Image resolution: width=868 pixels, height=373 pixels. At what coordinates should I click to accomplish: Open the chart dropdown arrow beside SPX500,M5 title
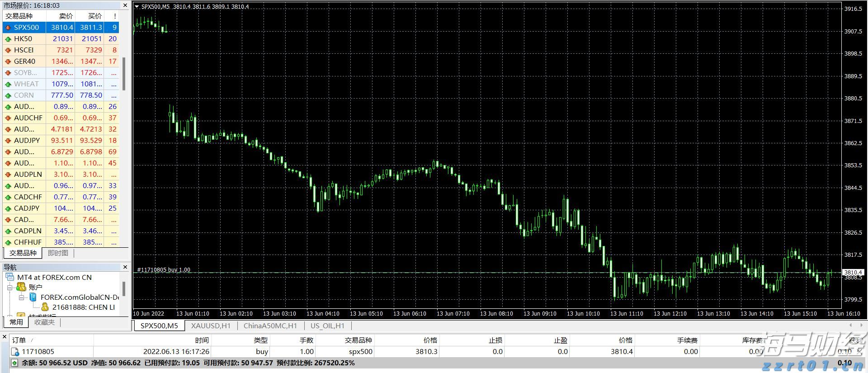click(x=137, y=7)
